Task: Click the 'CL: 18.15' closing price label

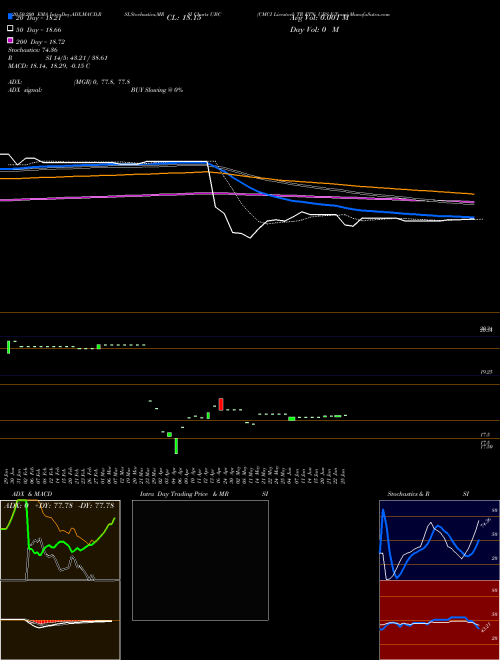Action: pos(184,18)
